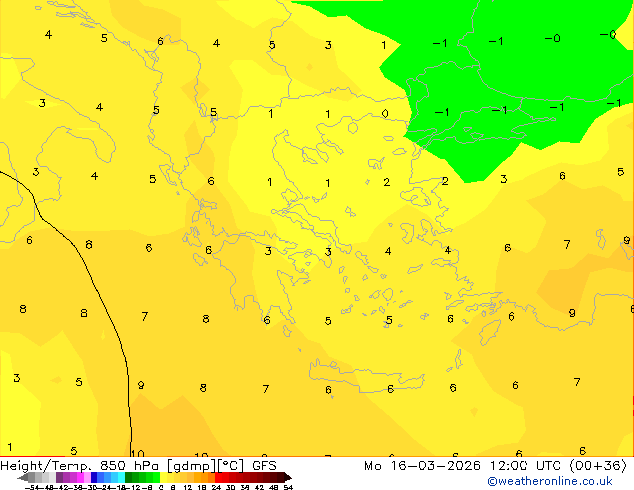Click the '24' label under the color scale
The width and height of the screenshot is (634, 490).
coord(216,488)
